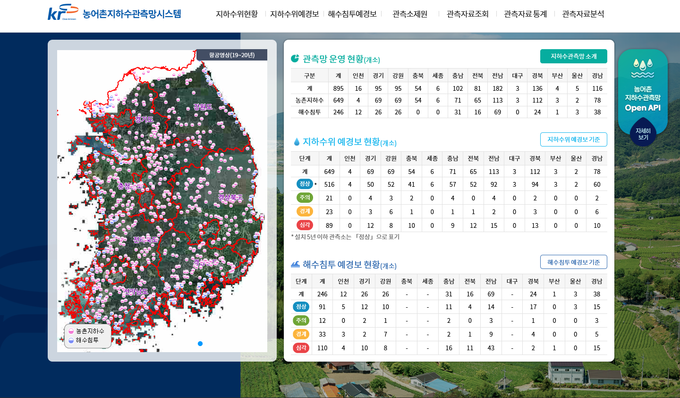The image size is (680, 398).
Task: Click the 지하수위 예경보 현황 section heading
Action: click(x=350, y=142)
